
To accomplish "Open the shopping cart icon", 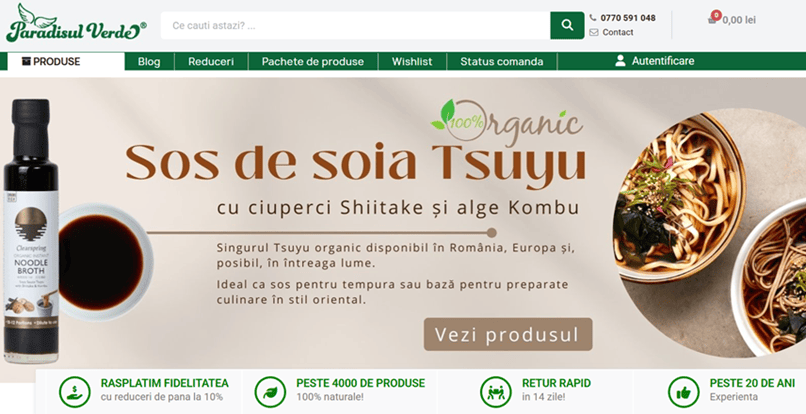I will pyautogui.click(x=713, y=19).
